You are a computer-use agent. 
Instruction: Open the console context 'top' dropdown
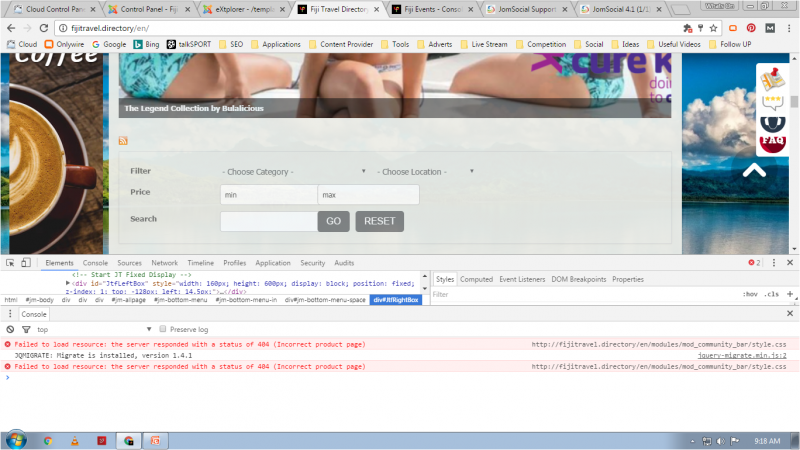pos(94,330)
